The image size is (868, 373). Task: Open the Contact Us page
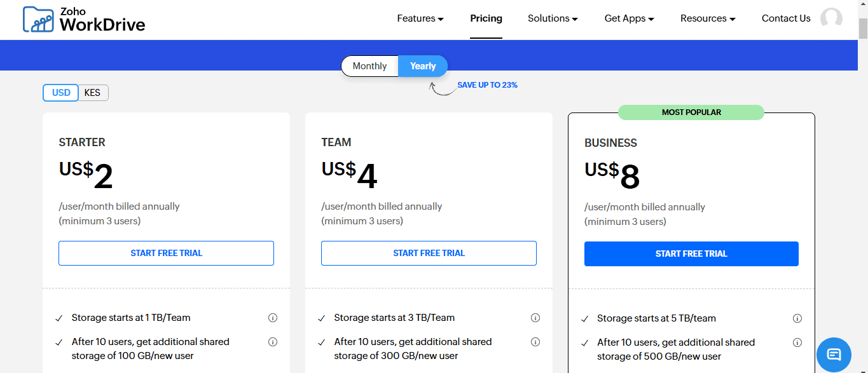786,18
